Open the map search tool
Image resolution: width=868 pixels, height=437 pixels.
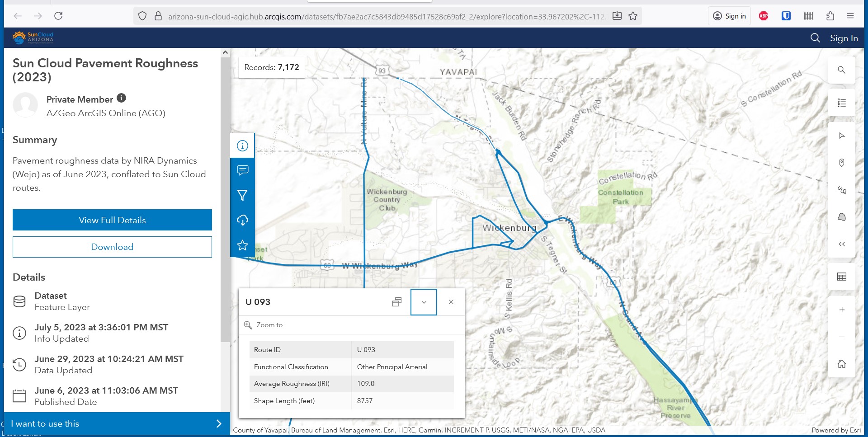pos(841,70)
